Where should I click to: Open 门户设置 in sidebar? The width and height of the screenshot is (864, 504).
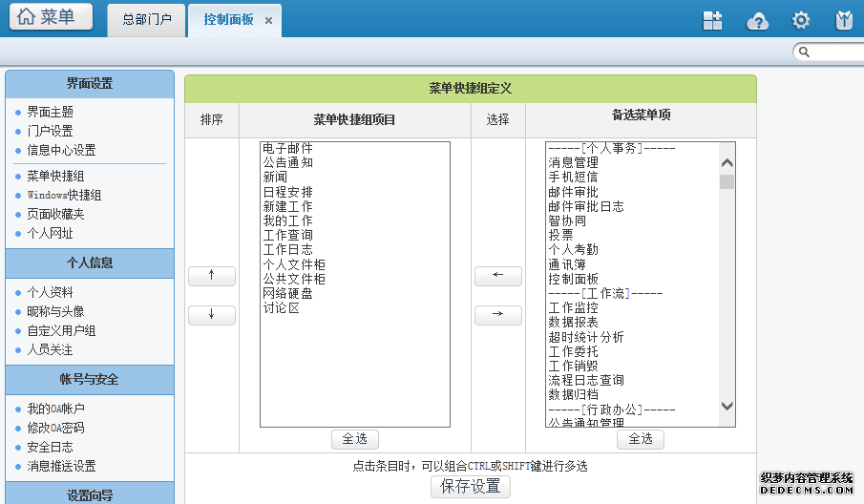(51, 131)
